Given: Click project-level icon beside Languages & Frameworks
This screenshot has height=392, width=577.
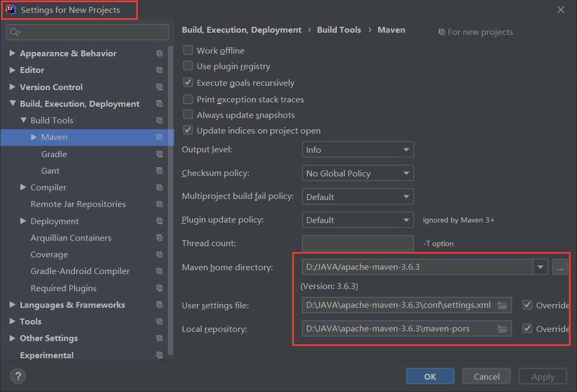Looking at the screenshot, I should point(159,305).
